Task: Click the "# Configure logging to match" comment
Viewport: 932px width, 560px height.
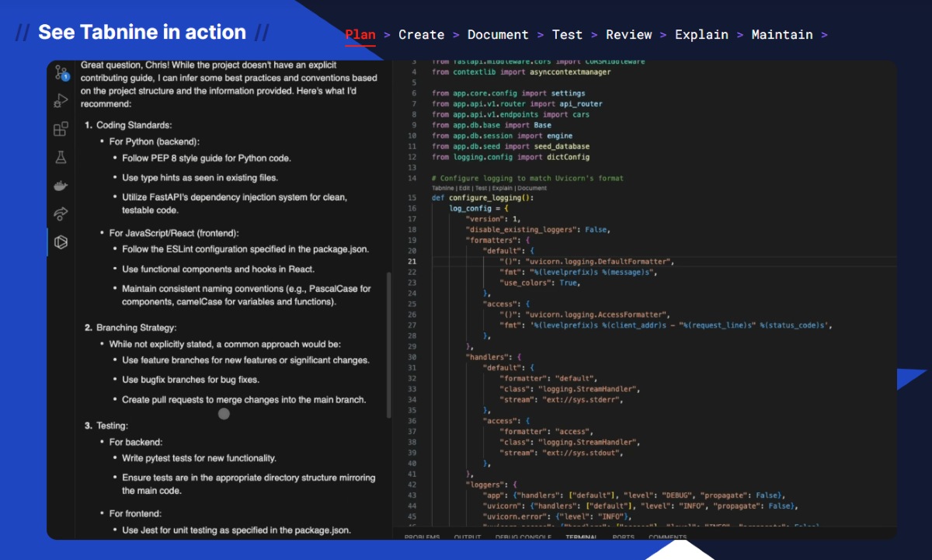Action: click(527, 178)
